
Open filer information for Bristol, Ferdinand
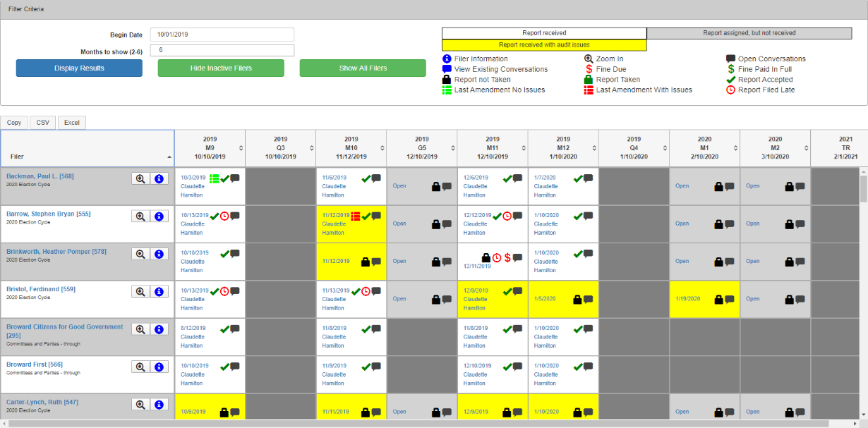pyautogui.click(x=159, y=292)
